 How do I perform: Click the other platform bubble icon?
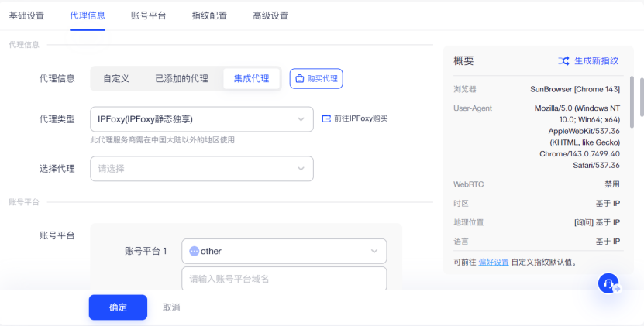[x=194, y=251]
